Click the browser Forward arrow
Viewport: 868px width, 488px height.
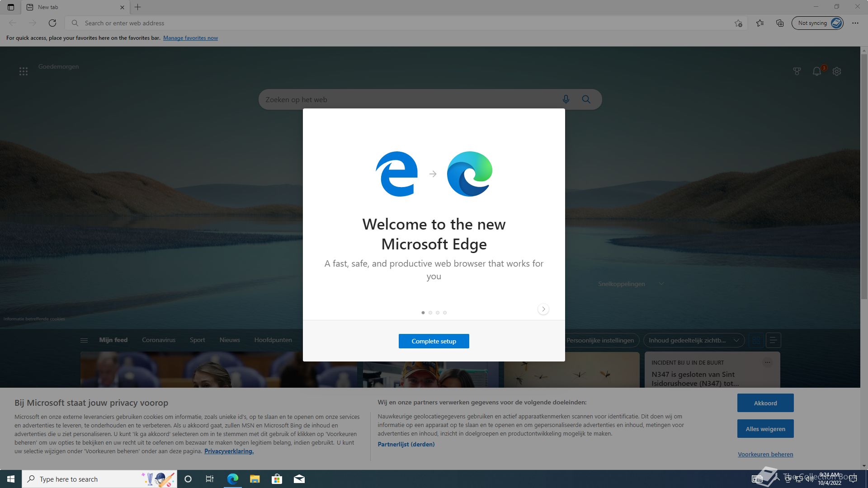(33, 23)
